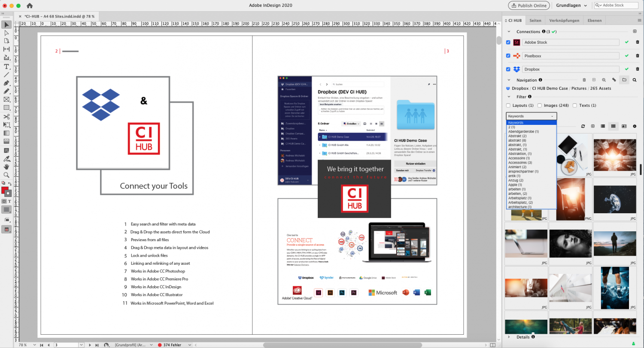Toggle the Dropbox connection checkbox
This screenshot has height=348, width=644.
pos(508,69)
